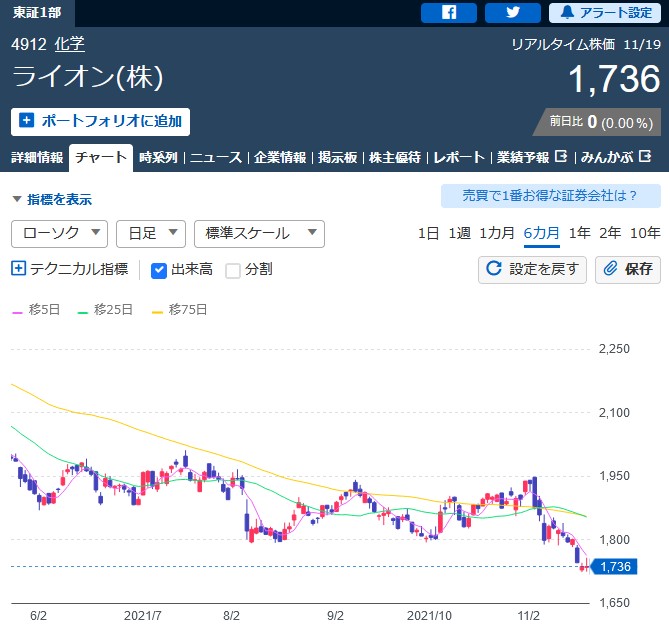Click 移75日 moving average legend
Screen dimensions: 669x635
coord(180,310)
